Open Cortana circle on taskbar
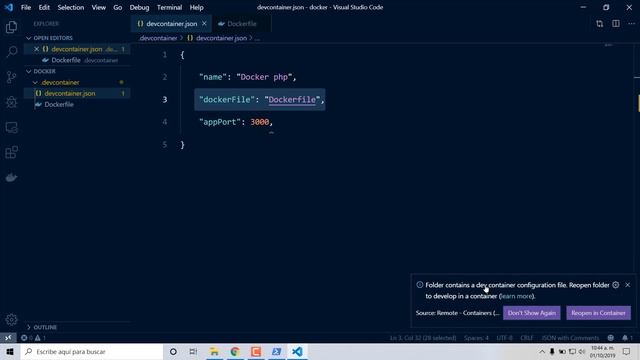Image resolution: width=640 pixels, height=360 pixels. (173, 351)
